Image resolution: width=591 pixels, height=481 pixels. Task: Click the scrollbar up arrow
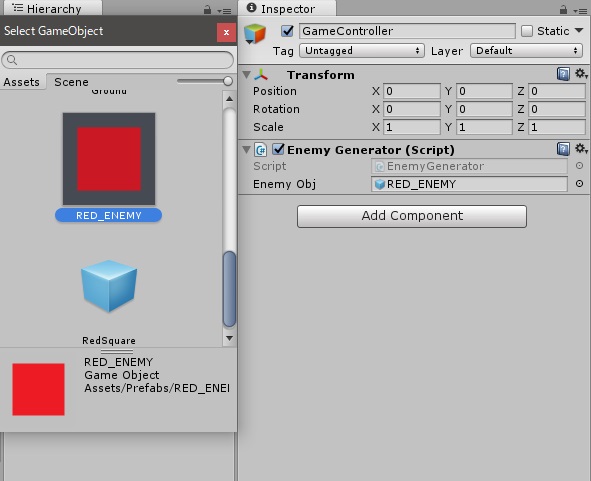click(229, 99)
